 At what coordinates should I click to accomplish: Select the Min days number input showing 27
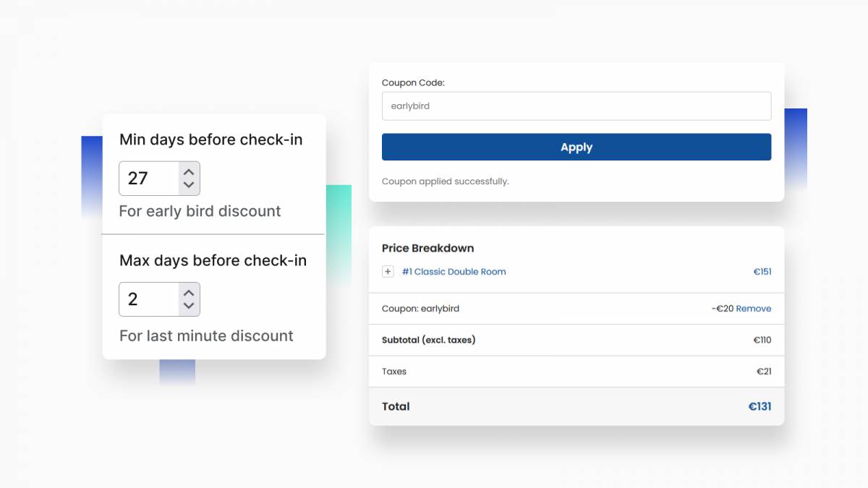148,178
